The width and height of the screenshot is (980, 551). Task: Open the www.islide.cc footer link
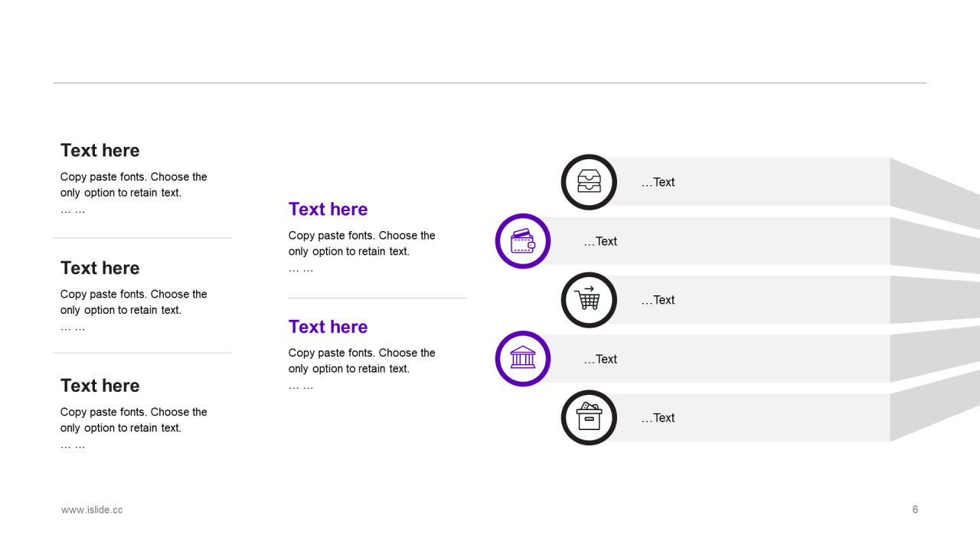point(92,510)
